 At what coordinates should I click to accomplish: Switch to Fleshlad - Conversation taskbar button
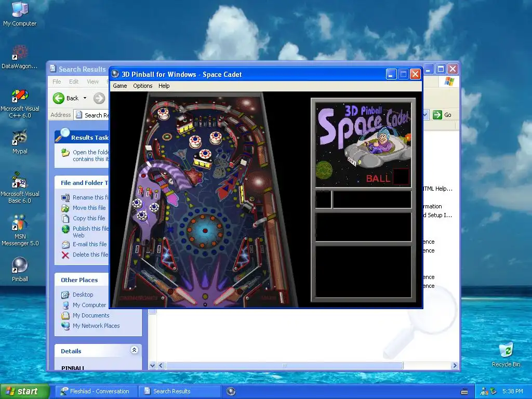pyautogui.click(x=95, y=391)
